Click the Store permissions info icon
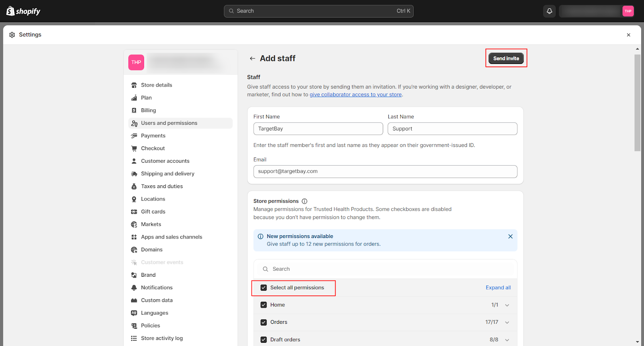The height and width of the screenshot is (346, 644). click(x=305, y=201)
